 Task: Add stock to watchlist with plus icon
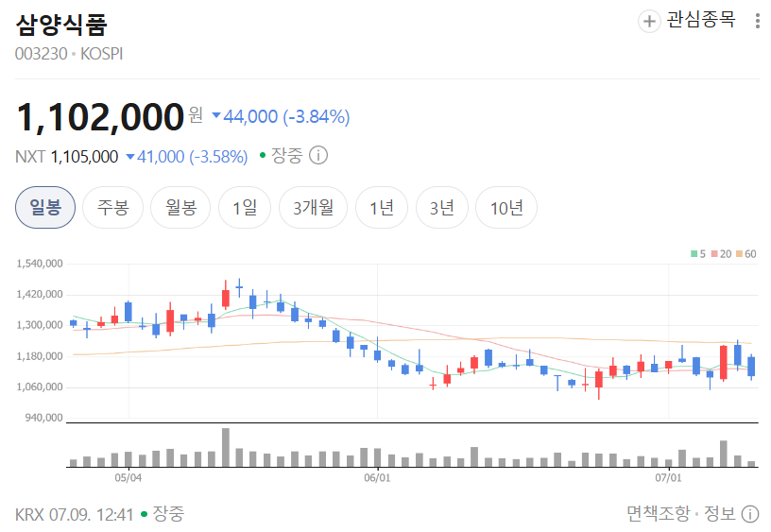(x=649, y=21)
